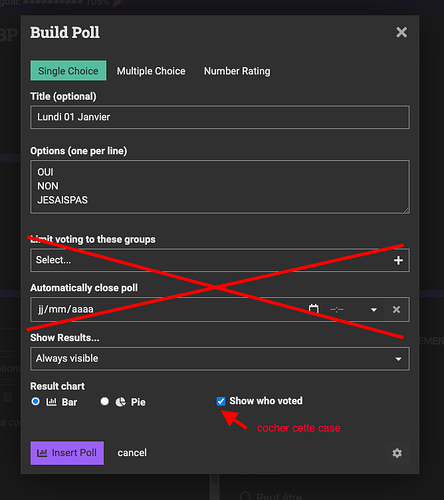Open Limit voting groups Select dropdown
Image resolution: width=444 pixels, height=500 pixels.
click(220, 260)
